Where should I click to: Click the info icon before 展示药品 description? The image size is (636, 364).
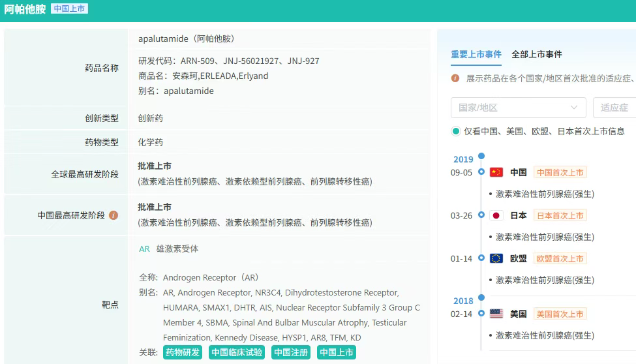455,78
